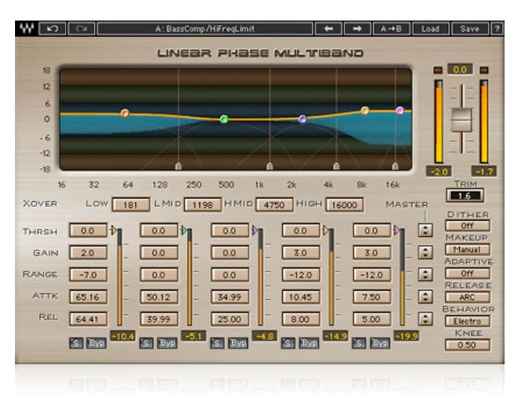Open the Adaptive selector showing Off

[x=467, y=273]
